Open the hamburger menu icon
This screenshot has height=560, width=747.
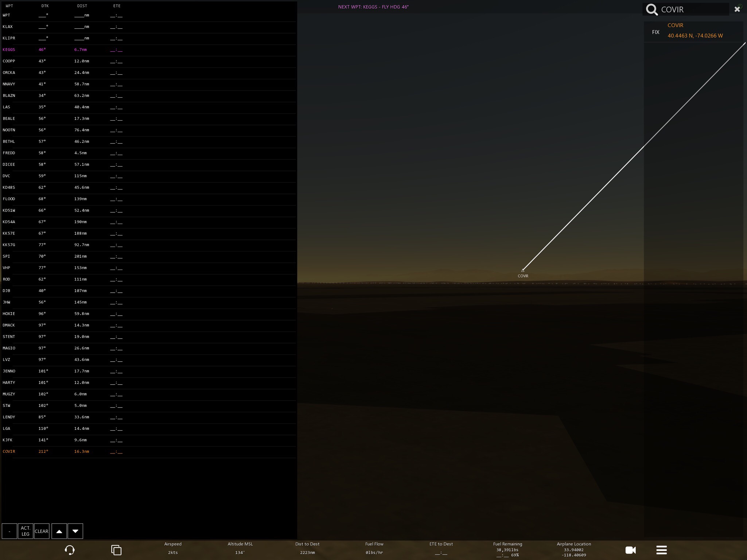point(661,550)
